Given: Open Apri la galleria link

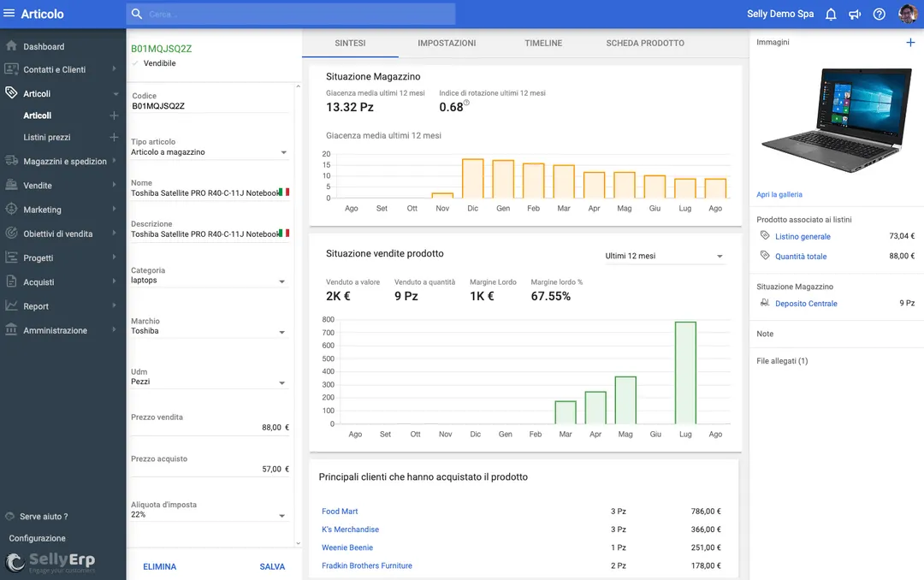Looking at the screenshot, I should point(779,194).
